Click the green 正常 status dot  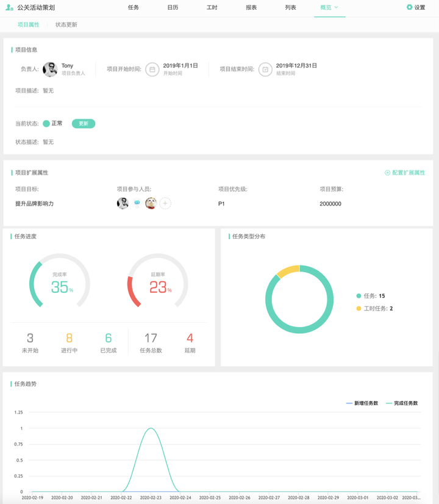[x=46, y=123]
